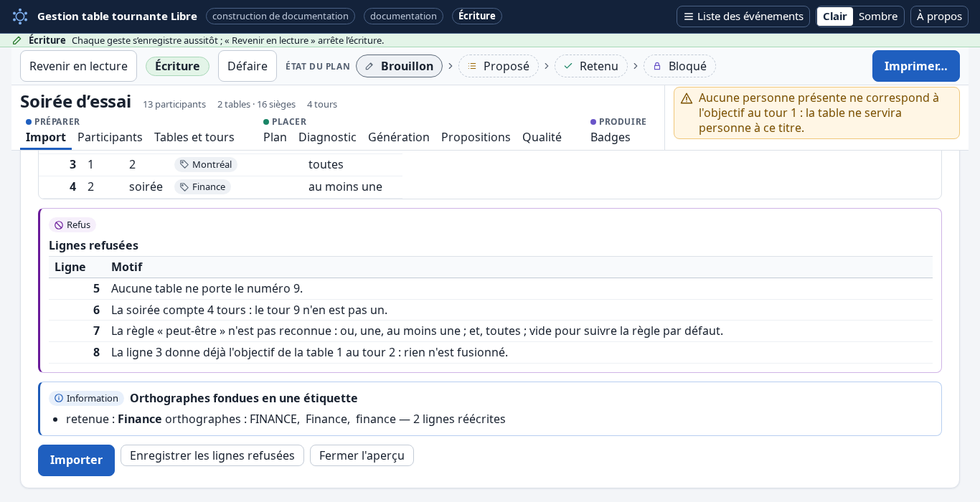Click the '4 tours' count
This screenshot has width=980, height=502.
(x=322, y=104)
